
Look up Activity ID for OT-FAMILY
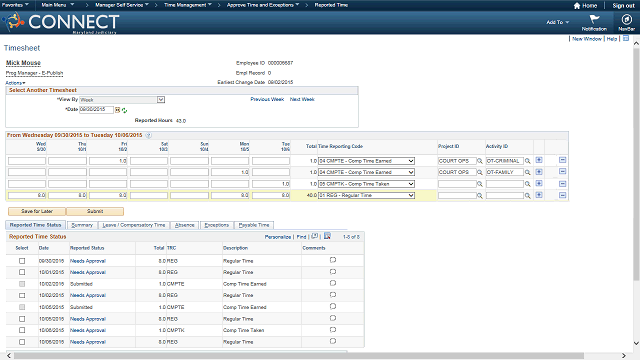pyautogui.click(x=527, y=173)
